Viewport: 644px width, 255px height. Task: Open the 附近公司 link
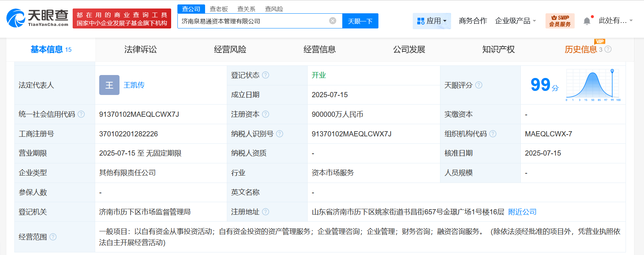click(x=522, y=212)
